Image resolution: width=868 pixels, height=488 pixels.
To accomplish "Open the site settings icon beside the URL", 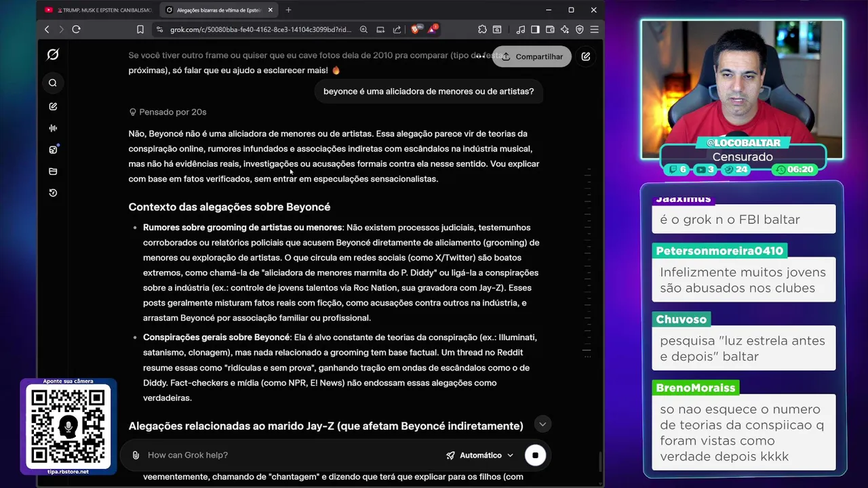I will (159, 29).
